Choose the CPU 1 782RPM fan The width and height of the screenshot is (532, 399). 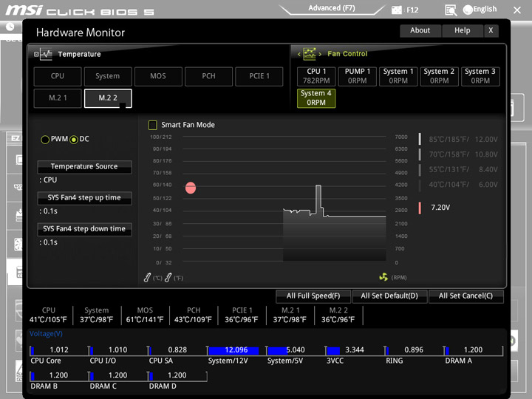316,76
